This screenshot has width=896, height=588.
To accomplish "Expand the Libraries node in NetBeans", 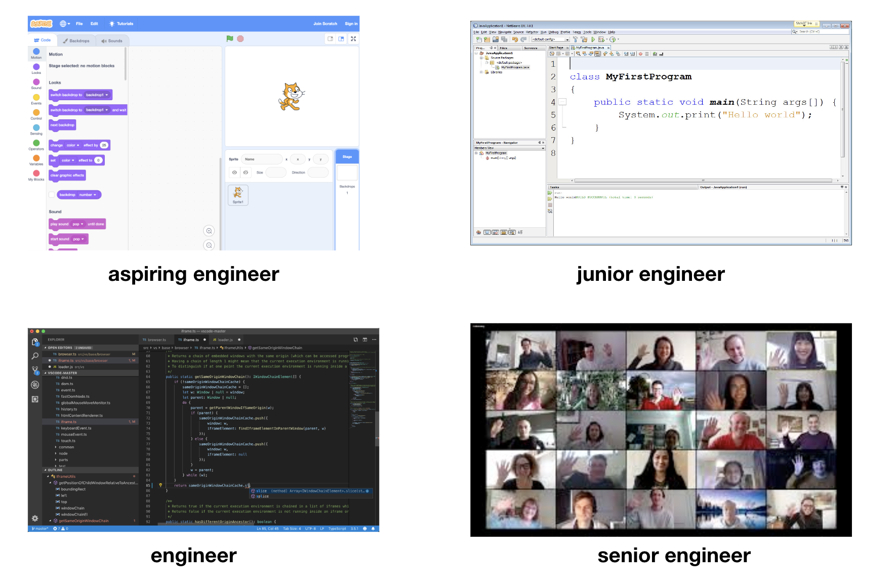I will (x=481, y=72).
